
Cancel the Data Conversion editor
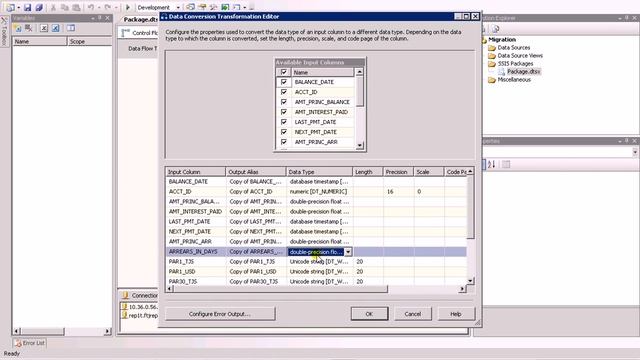point(413,314)
